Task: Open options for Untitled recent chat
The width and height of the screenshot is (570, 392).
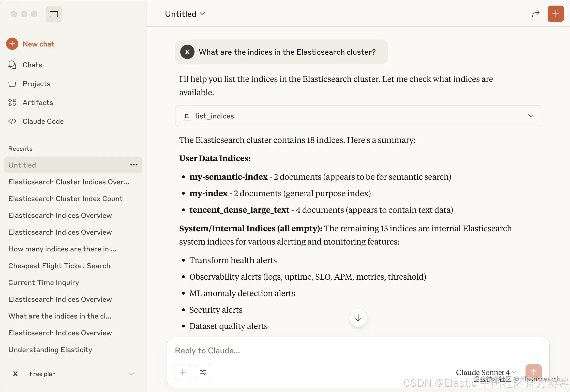Action: [x=134, y=165]
